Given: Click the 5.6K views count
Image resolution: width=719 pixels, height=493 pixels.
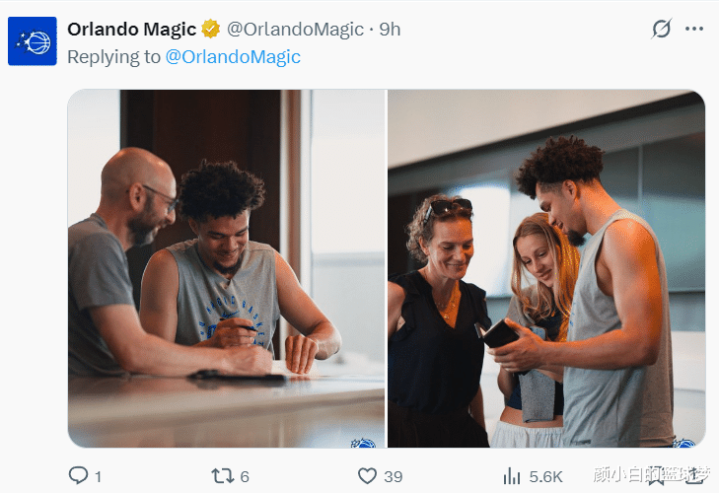Looking at the screenshot, I should click(546, 477).
